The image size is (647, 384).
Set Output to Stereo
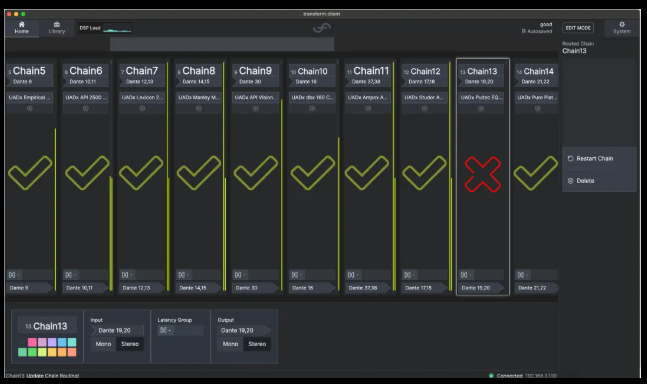pos(257,344)
